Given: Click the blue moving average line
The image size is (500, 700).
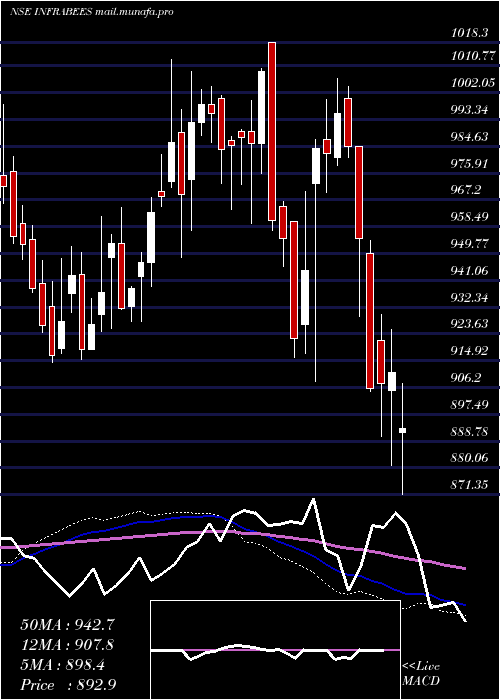Looking at the screenshot, I should pos(232,522).
